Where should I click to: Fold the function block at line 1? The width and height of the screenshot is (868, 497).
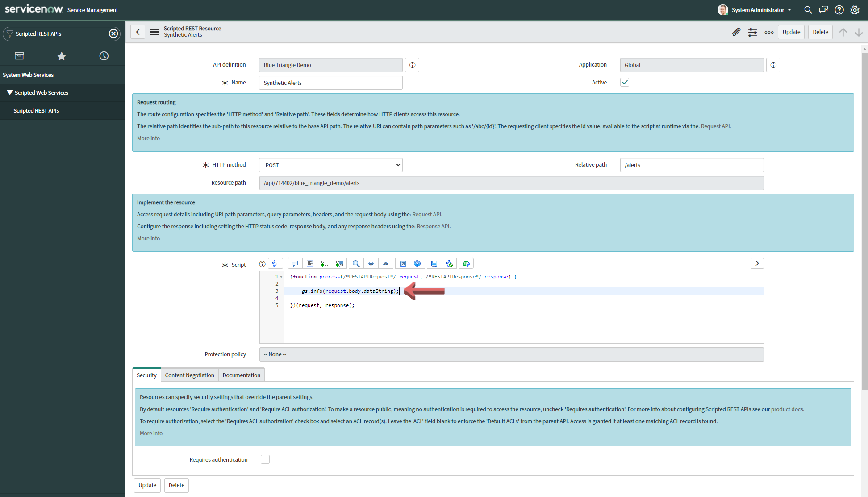coord(281,277)
